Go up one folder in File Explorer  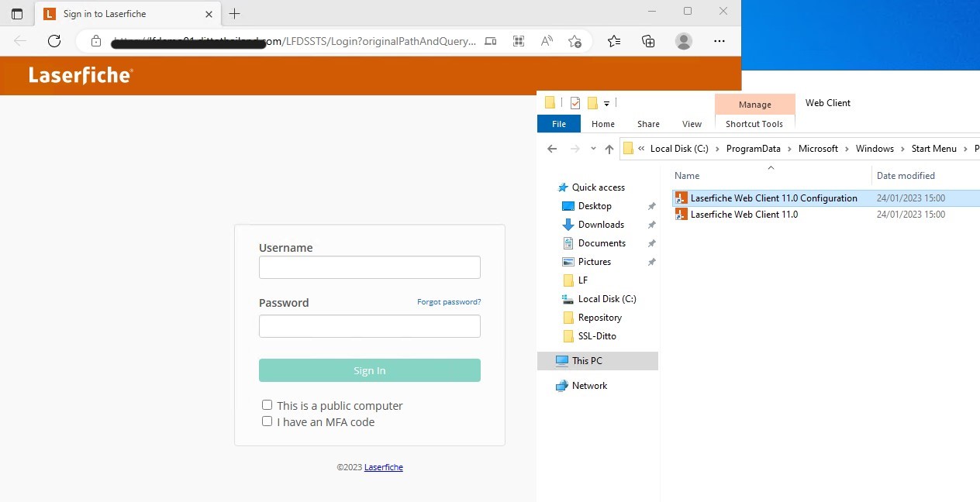[x=609, y=149]
